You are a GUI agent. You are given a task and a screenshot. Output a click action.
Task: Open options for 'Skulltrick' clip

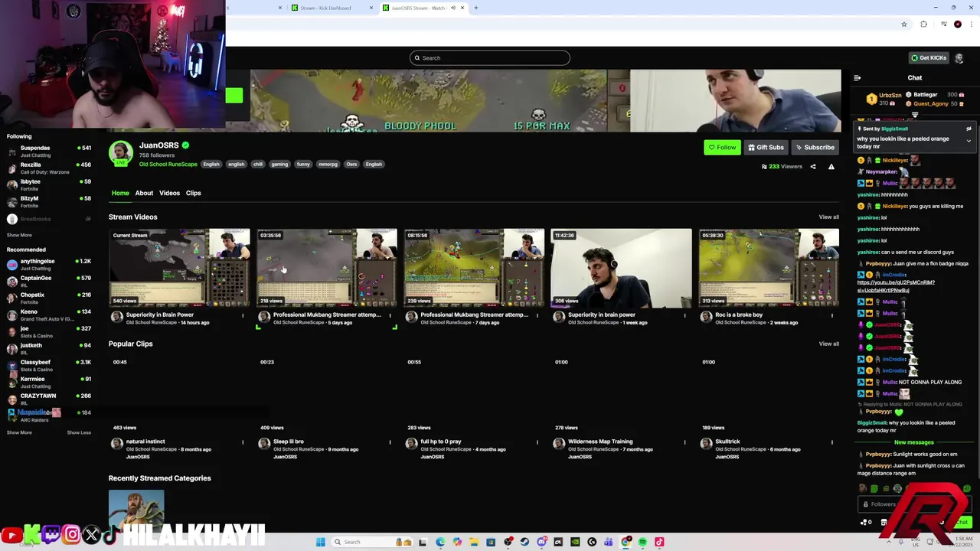pos(832,442)
